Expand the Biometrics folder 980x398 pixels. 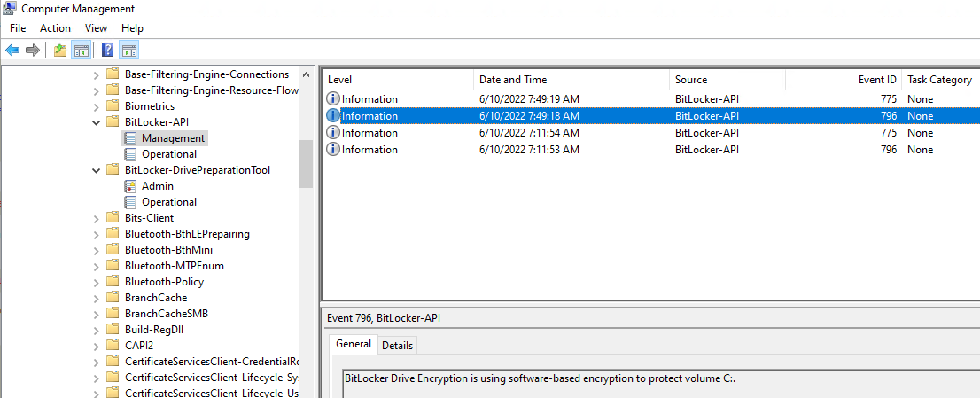click(96, 106)
